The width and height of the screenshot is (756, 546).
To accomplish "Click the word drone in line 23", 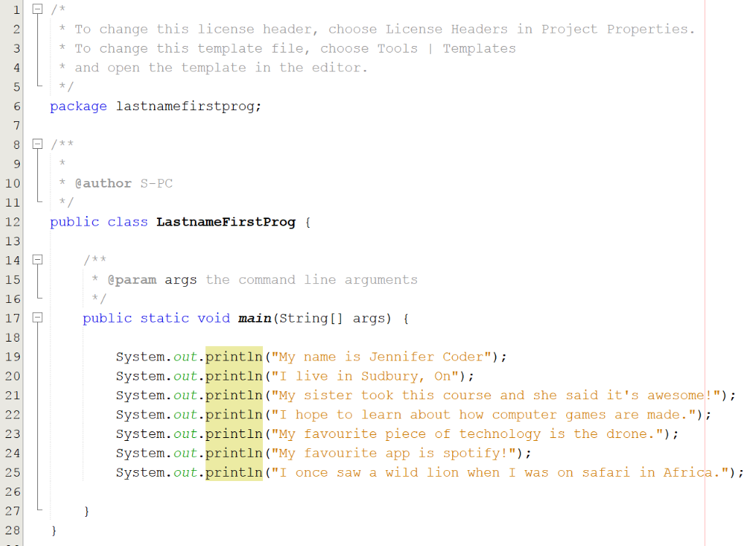I will [x=627, y=434].
